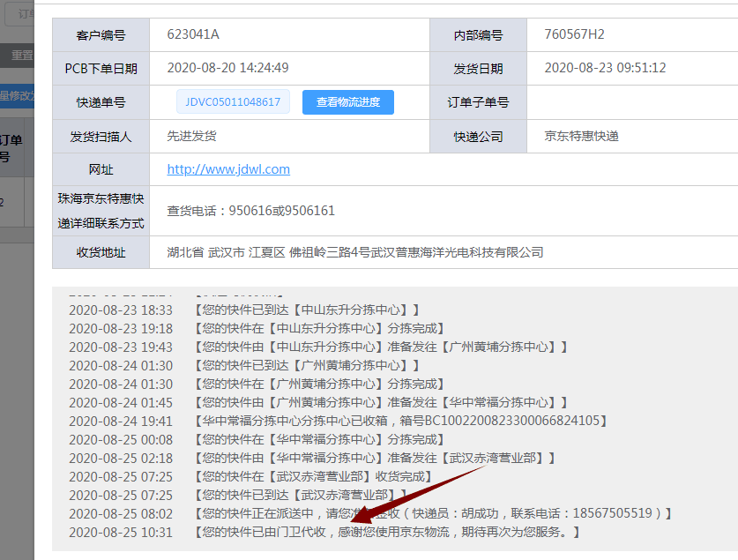
Task: Click the 订单号 column header behind the dialog
Action: (11, 148)
